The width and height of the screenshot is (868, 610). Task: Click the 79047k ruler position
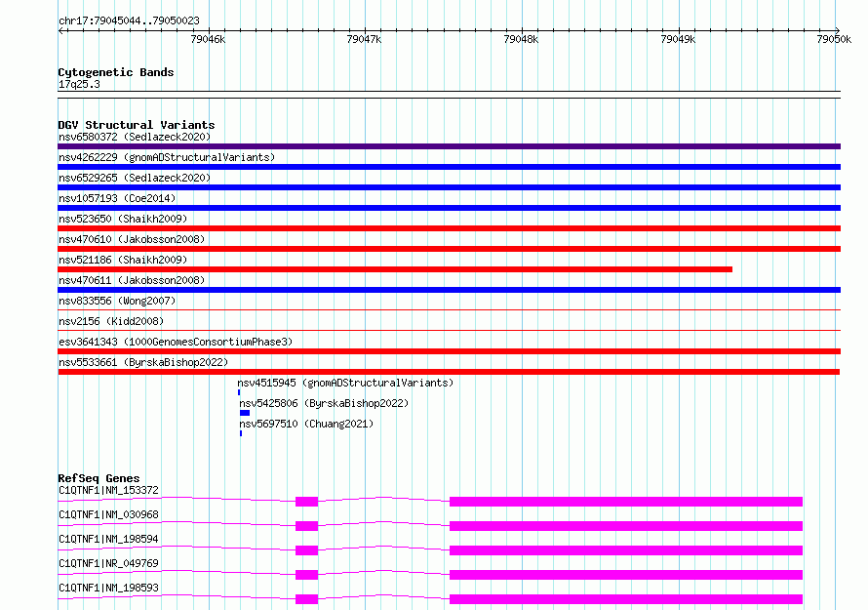(x=364, y=39)
